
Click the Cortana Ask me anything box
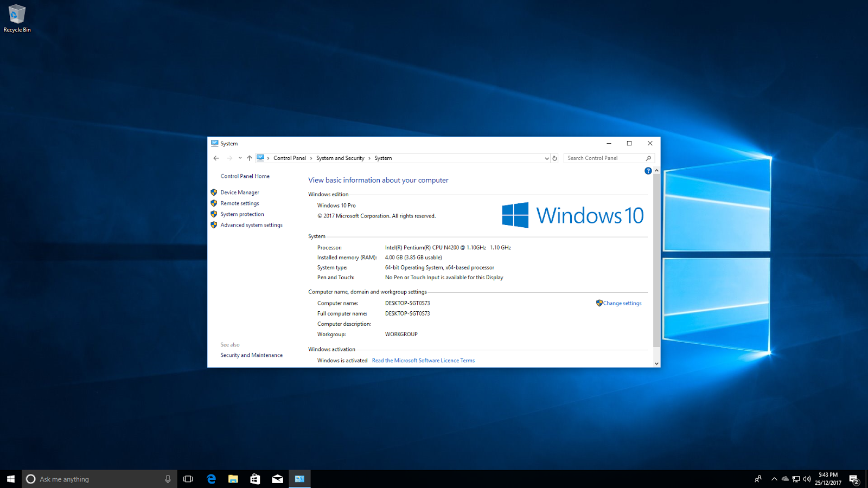click(99, 479)
